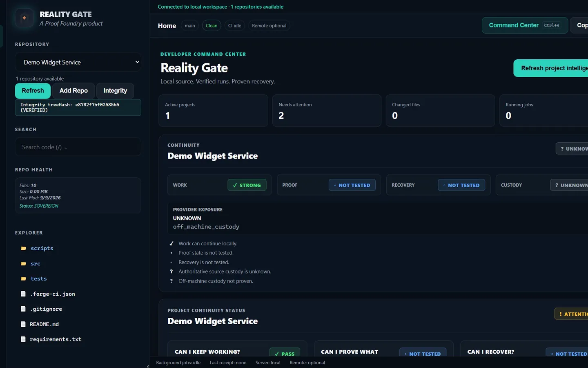This screenshot has width=588, height=368.
Task: Click the NOT TESTED badge beside Proof
Action: [352, 185]
